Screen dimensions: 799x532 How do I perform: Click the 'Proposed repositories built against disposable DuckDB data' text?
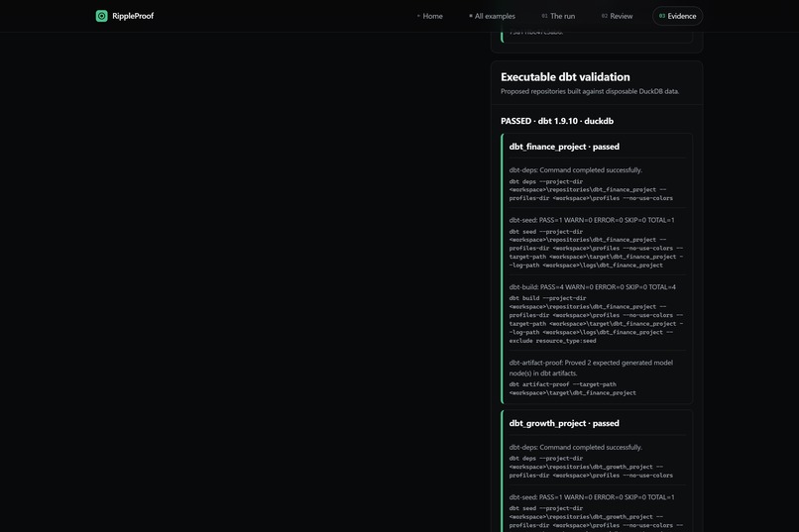590,91
